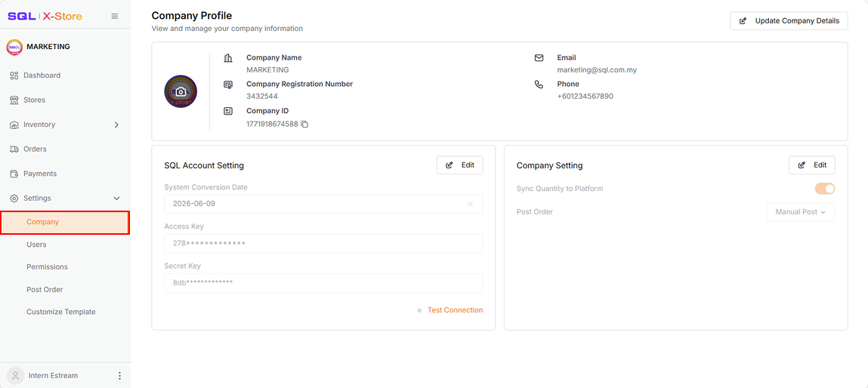Click the Company ID card icon
This screenshot has height=388, width=868.
228,111
